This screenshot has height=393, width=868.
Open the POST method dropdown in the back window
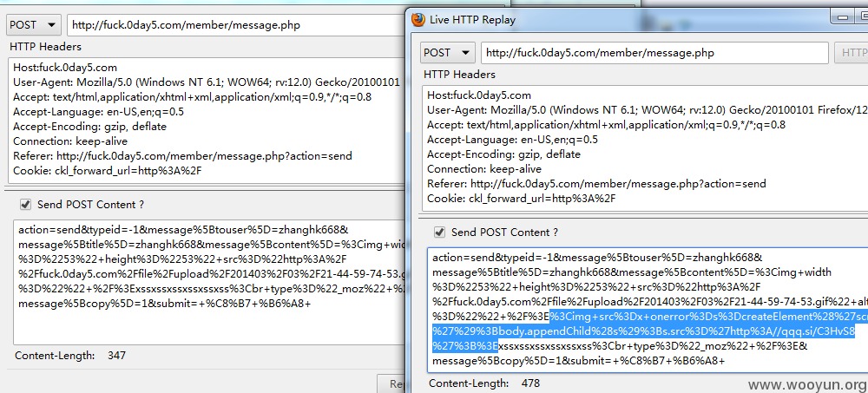[x=33, y=25]
